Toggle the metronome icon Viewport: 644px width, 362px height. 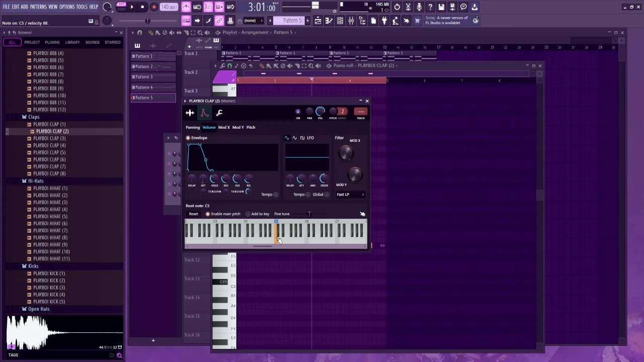pyautogui.click(x=186, y=7)
